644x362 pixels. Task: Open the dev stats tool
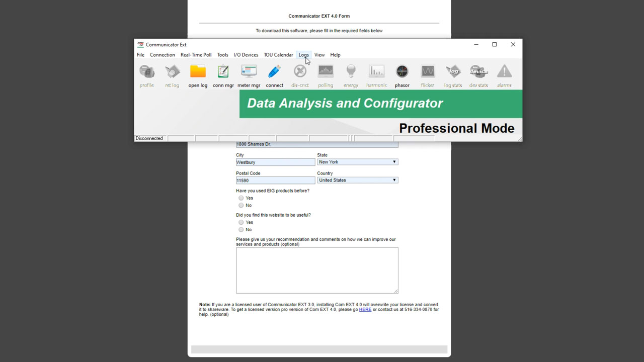[x=478, y=75]
